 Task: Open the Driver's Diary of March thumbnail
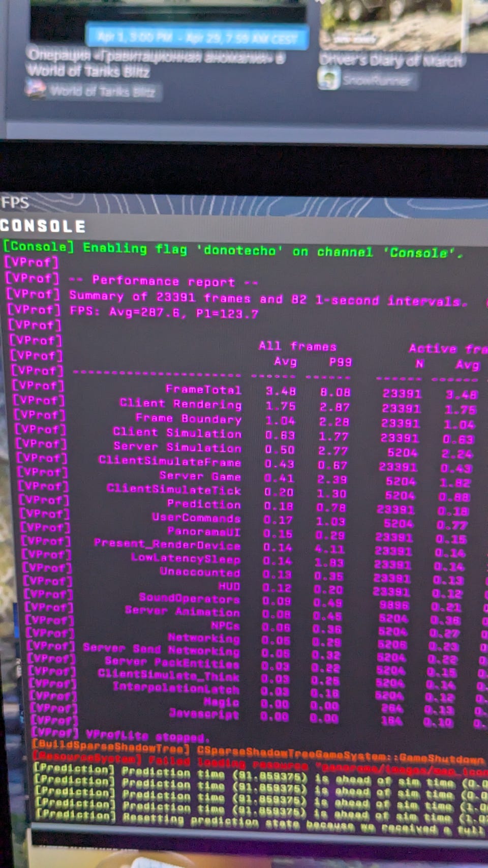click(x=402, y=24)
